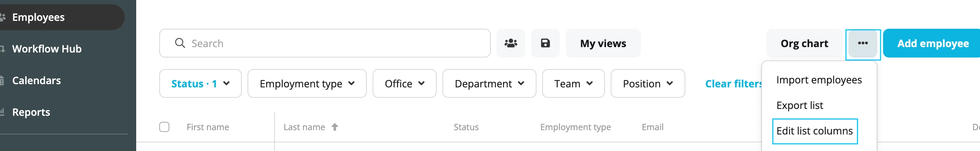980x151 pixels.
Task: Click into the Search field
Action: click(x=325, y=43)
